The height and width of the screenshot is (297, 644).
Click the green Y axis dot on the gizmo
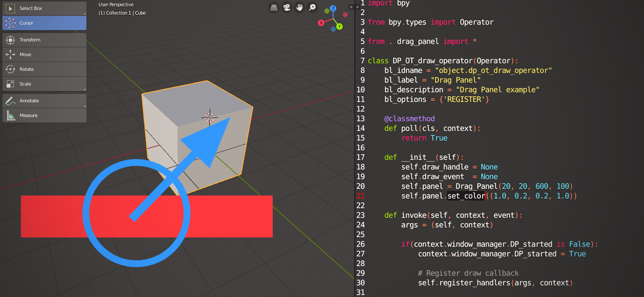(x=339, y=27)
